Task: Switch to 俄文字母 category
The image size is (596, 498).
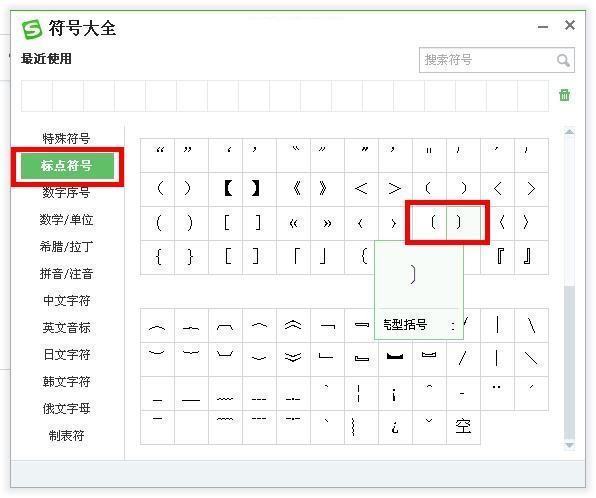Action: click(x=66, y=409)
